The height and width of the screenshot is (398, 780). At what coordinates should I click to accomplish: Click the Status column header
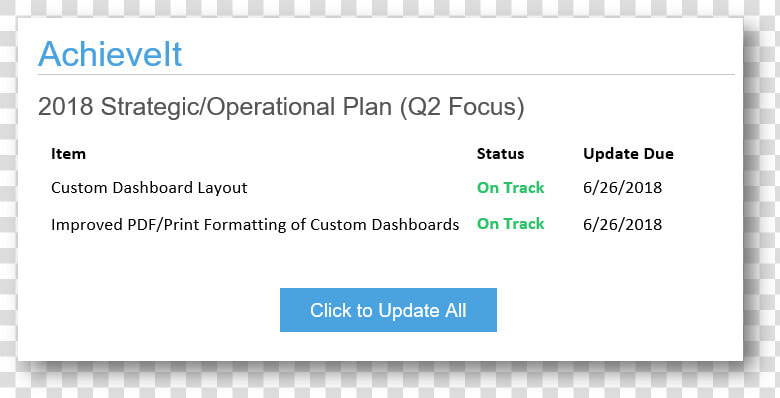click(500, 154)
